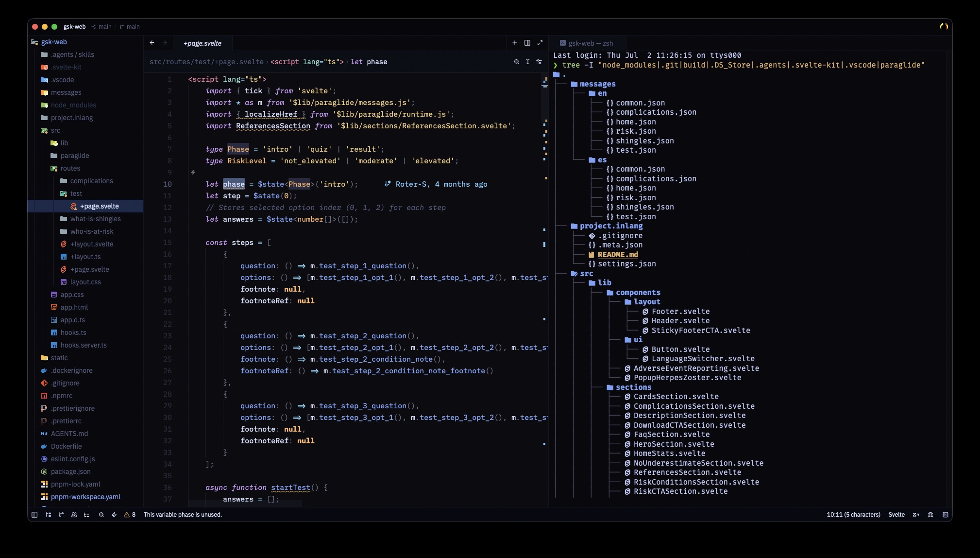Screen dimensions: 980x558
Task: Click the edit prediction Z icon
Action: (916, 514)
